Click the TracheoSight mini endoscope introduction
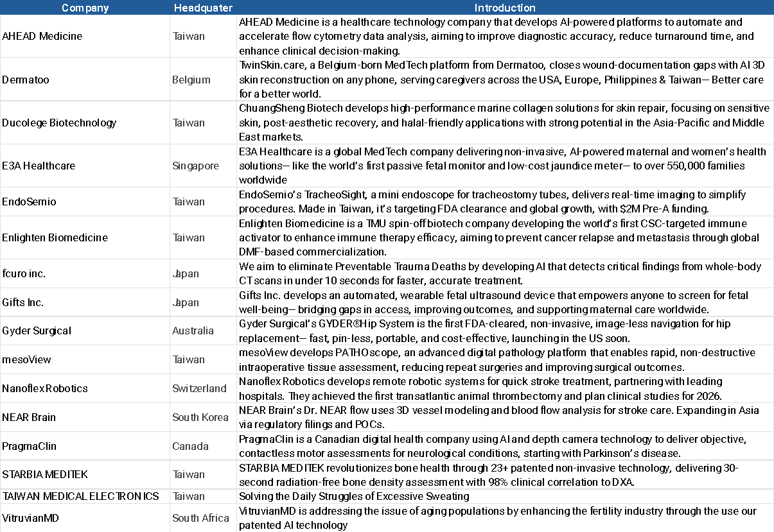The height and width of the screenshot is (532, 774). (505, 202)
